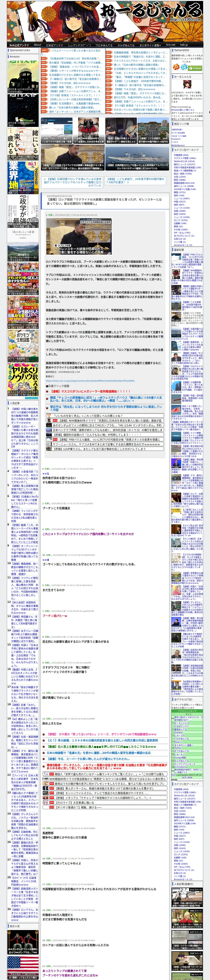210x980 pixels.
Task: Open recent article 【動画】話題の外国人トラック運転手
Action: (x=187, y=293)
